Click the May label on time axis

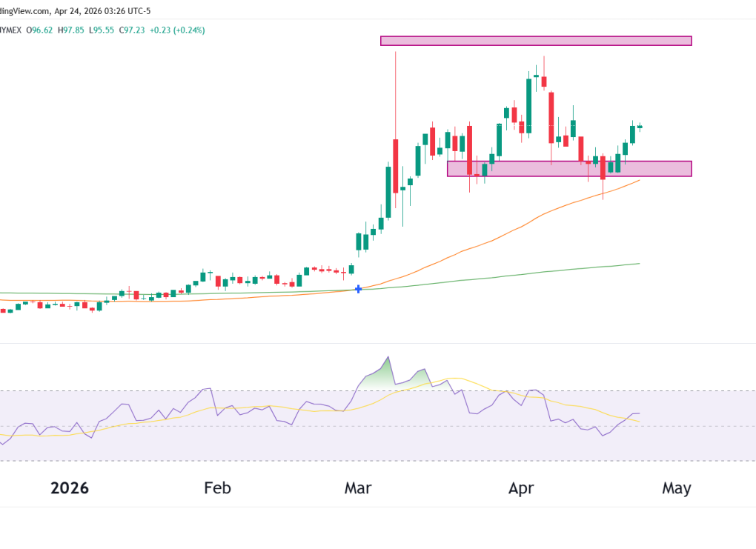coord(676,488)
